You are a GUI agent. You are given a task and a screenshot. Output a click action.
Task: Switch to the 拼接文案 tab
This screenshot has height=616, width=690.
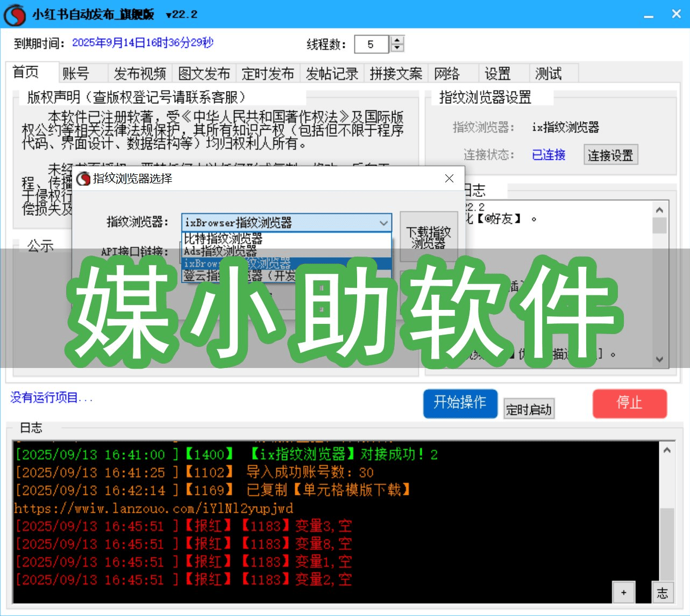coord(396,73)
